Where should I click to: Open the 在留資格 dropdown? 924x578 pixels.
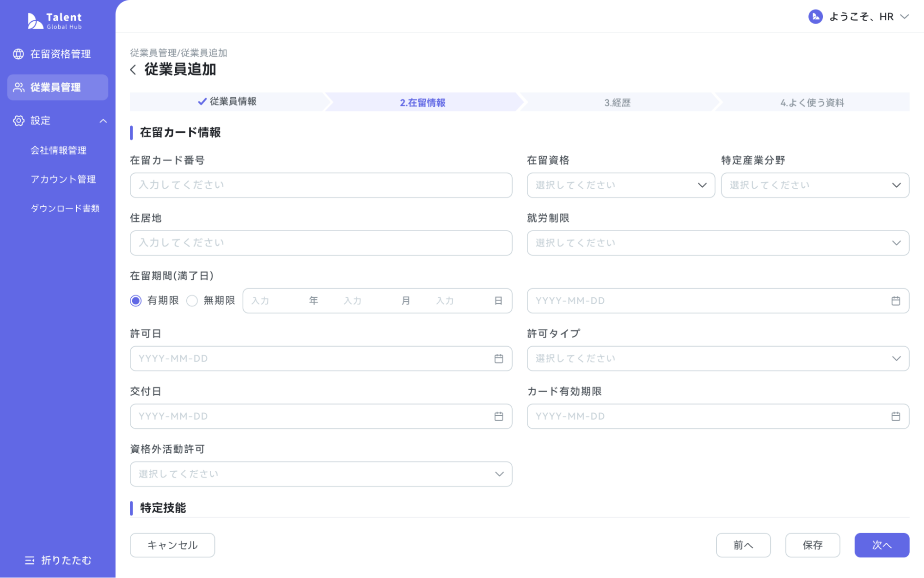tap(620, 185)
